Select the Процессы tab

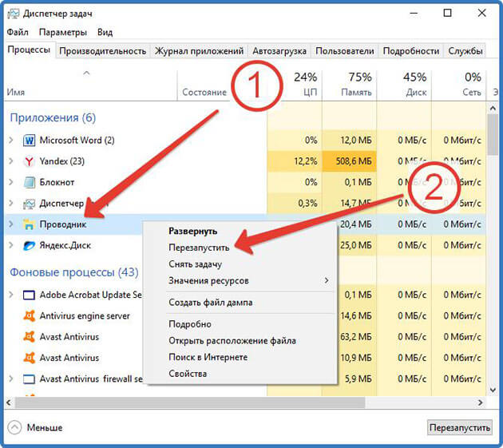point(29,50)
